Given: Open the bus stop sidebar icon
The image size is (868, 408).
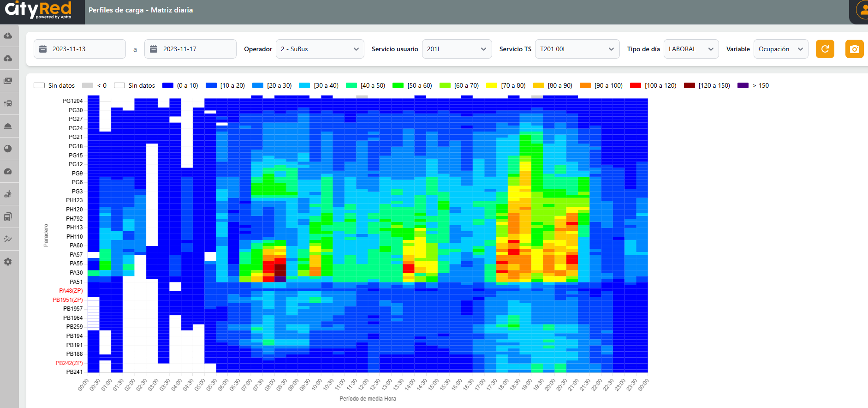Looking at the screenshot, I should pos(8,103).
